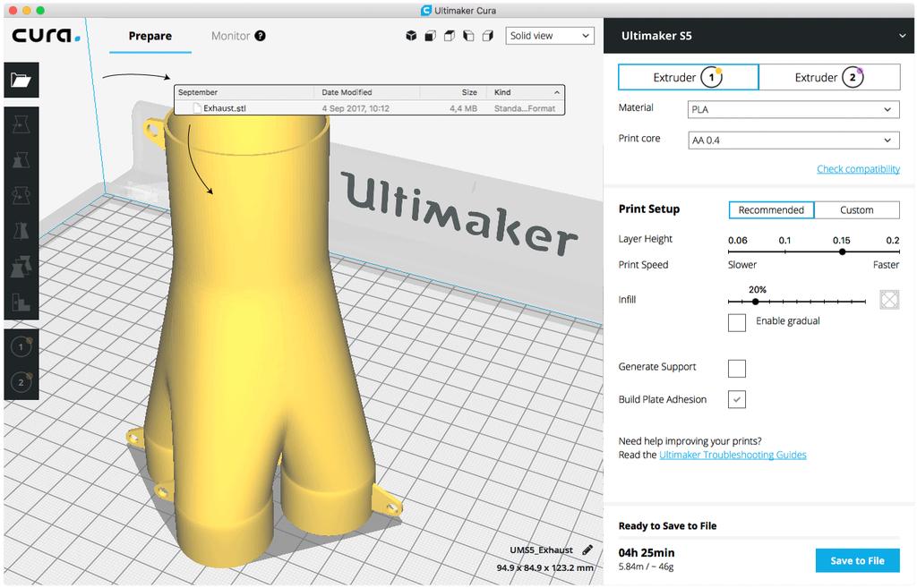917x588 pixels.
Task: Open the Check compatibility link
Action: [x=858, y=169]
